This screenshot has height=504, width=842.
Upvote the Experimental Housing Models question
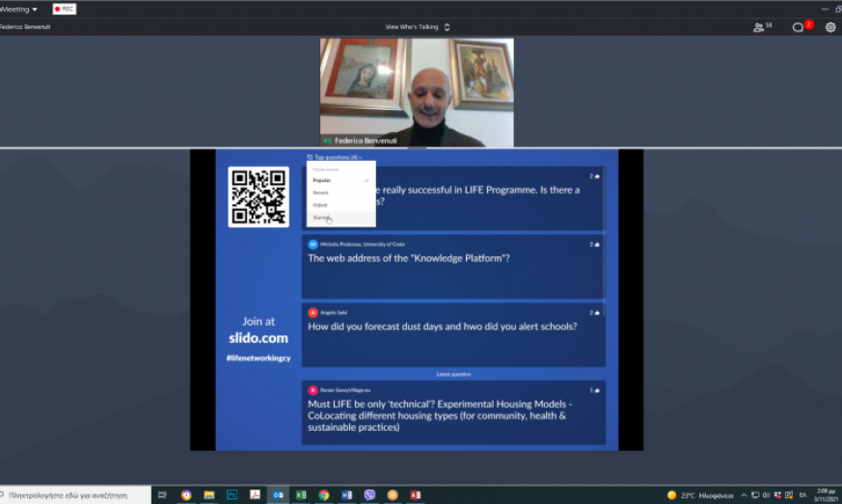pyautogui.click(x=594, y=390)
